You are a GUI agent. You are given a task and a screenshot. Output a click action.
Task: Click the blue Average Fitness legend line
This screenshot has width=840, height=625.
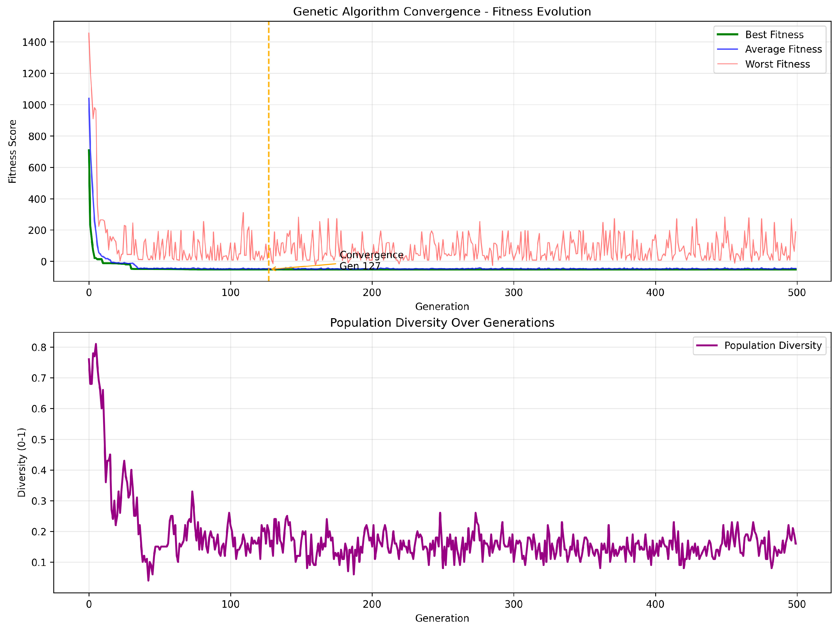point(727,49)
